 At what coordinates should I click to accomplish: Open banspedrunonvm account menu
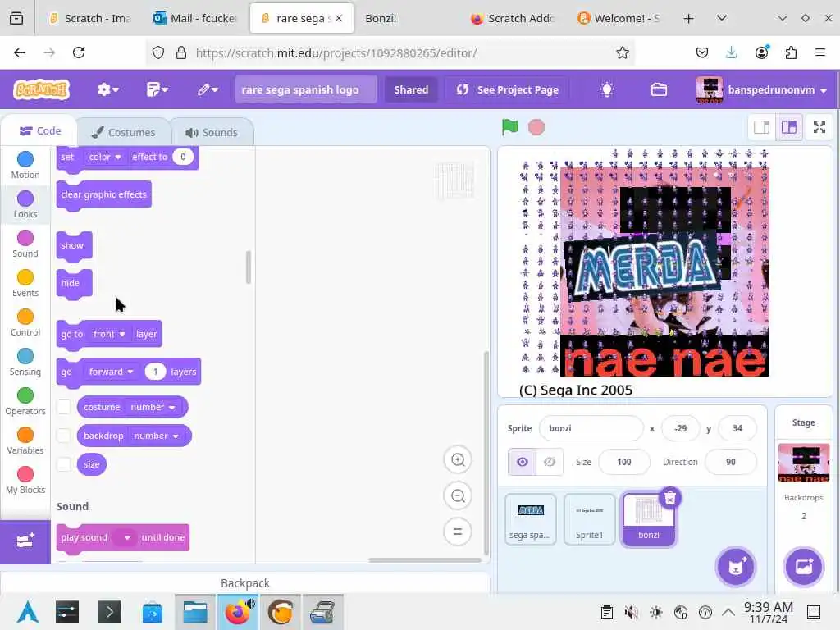761,89
